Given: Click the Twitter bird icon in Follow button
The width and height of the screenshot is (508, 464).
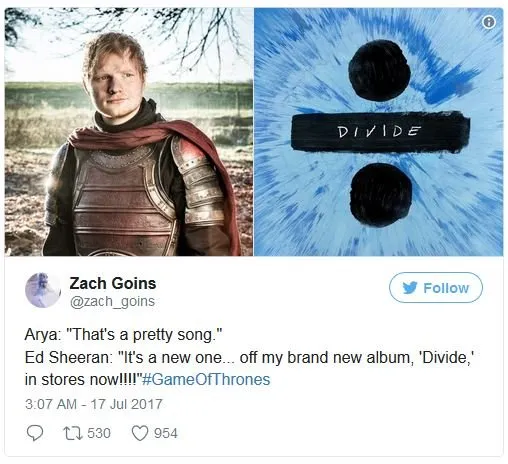Looking at the screenshot, I should pos(410,288).
